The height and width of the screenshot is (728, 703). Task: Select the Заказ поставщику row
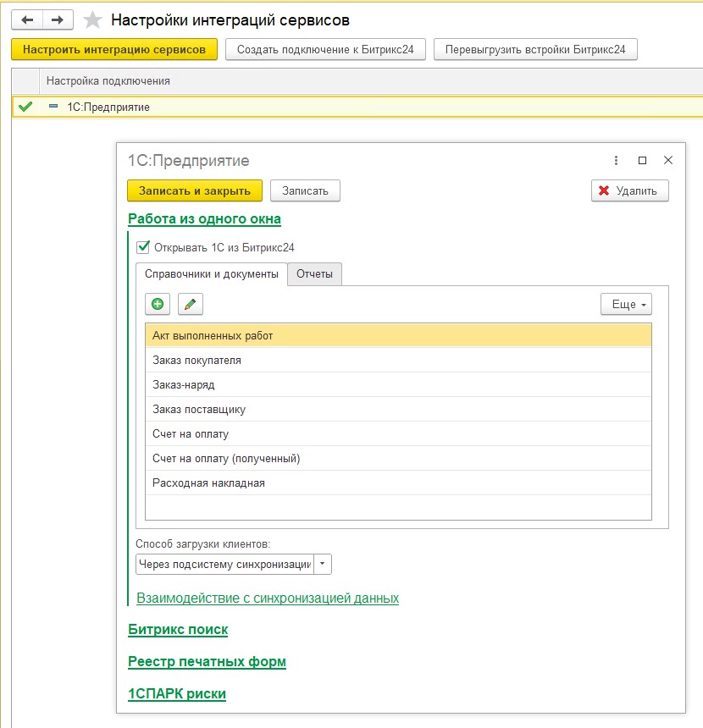398,410
